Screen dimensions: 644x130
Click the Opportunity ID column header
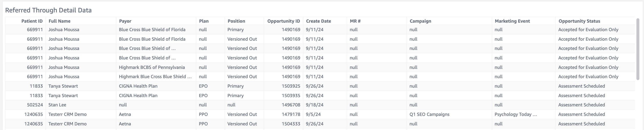point(283,21)
